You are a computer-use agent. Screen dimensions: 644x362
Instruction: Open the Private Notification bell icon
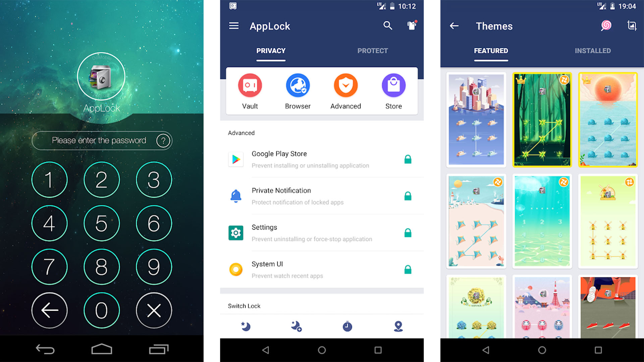236,196
